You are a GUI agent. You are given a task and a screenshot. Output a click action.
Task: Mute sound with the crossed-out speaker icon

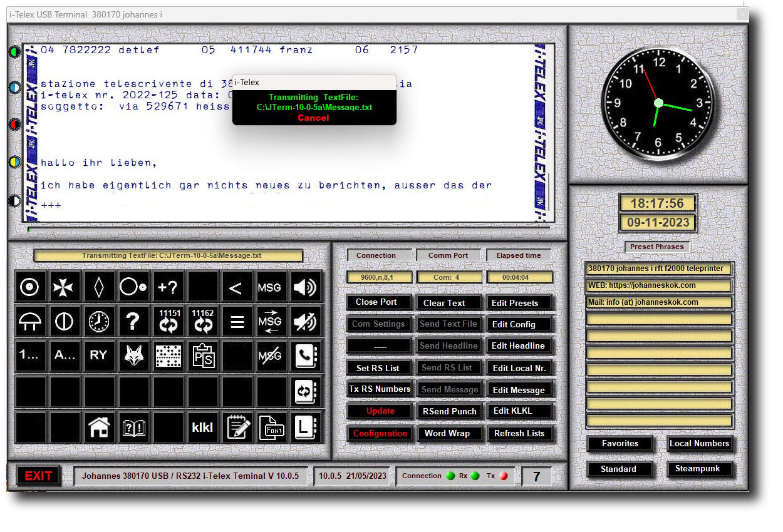[306, 322]
